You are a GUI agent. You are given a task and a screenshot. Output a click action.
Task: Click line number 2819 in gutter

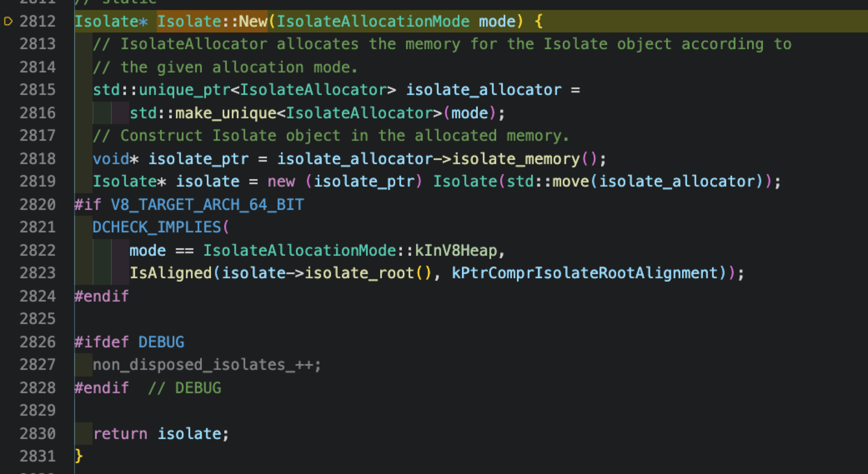[x=38, y=181]
